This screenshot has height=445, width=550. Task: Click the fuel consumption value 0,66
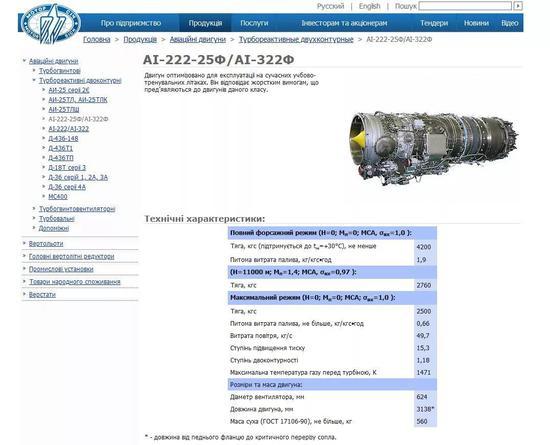(x=423, y=323)
